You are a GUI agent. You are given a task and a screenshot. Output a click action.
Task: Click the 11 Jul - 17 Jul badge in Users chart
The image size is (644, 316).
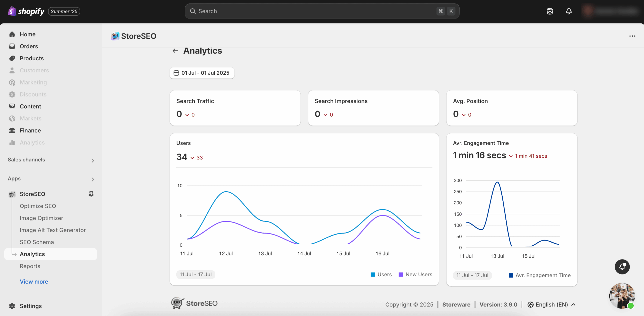(x=196, y=275)
